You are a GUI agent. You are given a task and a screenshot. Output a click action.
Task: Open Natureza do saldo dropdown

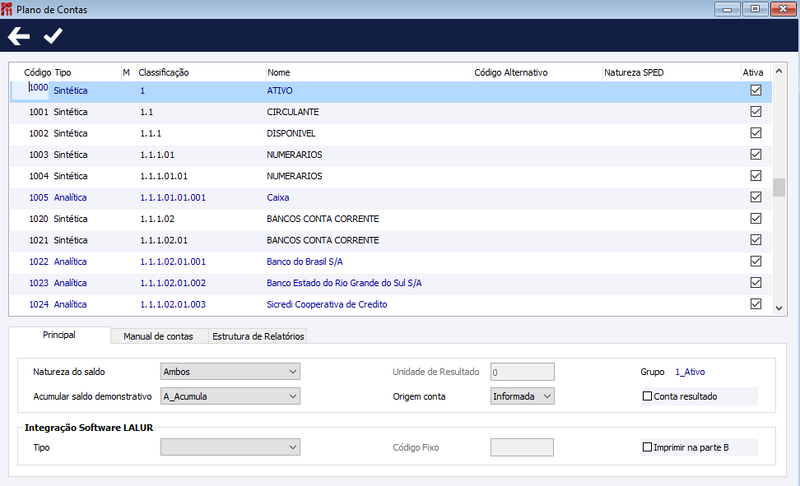tap(230, 372)
